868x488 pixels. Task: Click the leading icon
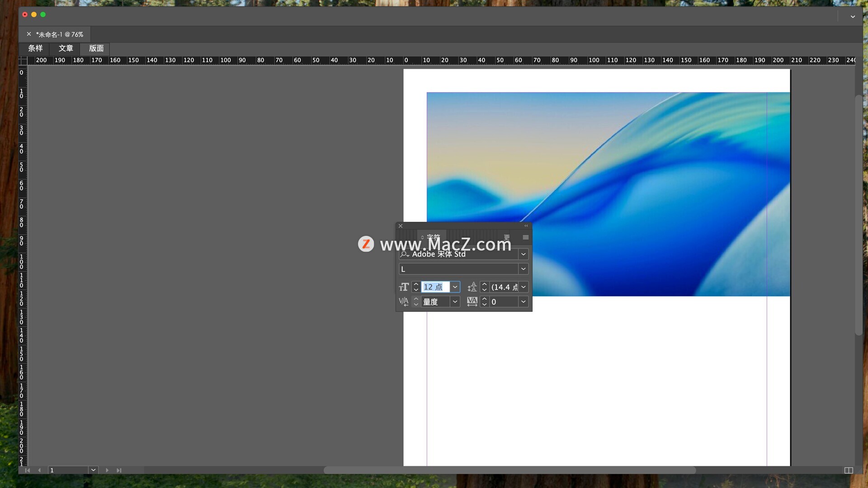tap(472, 287)
